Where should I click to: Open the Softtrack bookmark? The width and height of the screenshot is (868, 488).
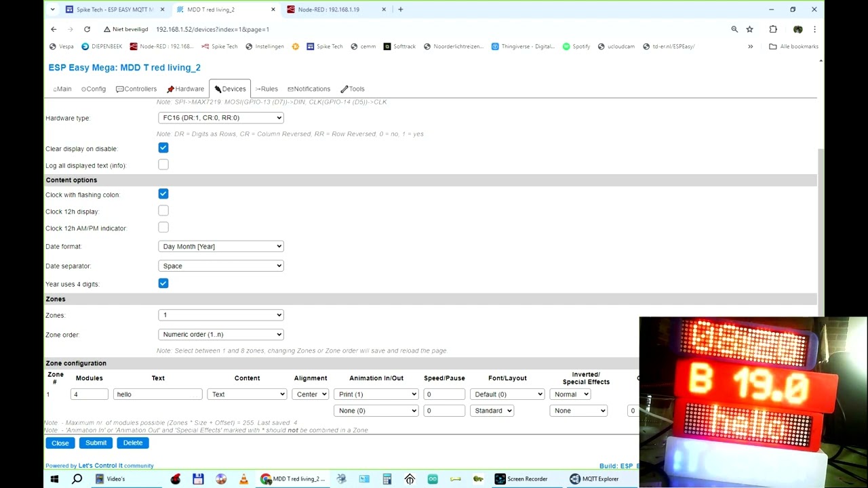(399, 46)
